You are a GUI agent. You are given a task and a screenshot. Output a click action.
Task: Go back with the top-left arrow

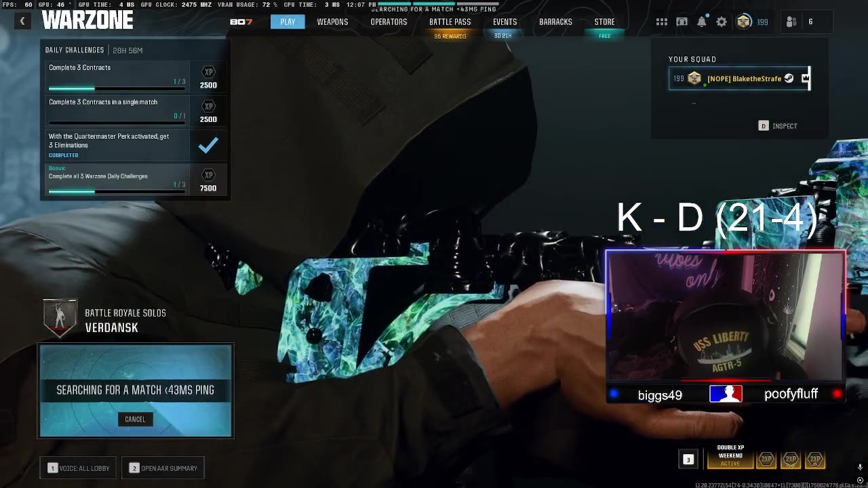[x=22, y=22]
